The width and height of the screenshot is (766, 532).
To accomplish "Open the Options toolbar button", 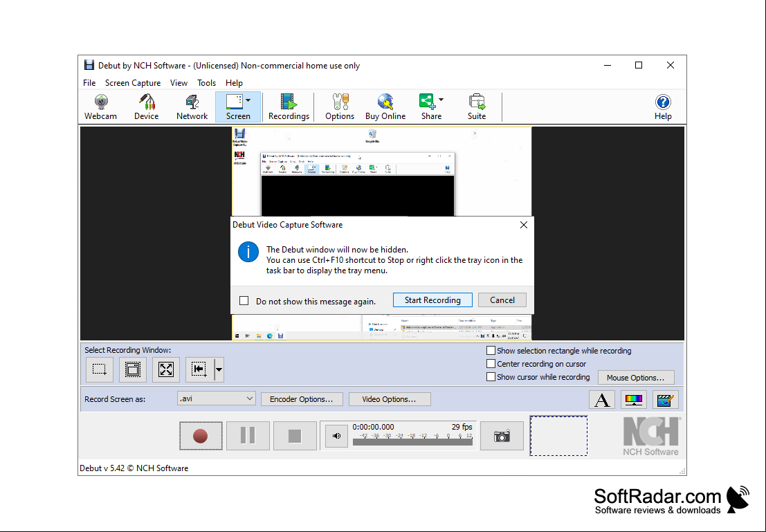I will click(x=340, y=107).
